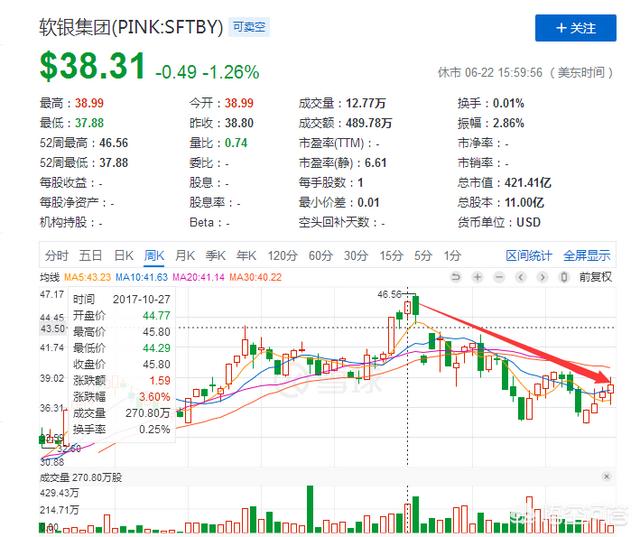
Task: Click the 46.56 peak price marker
Action: pyautogui.click(x=389, y=294)
